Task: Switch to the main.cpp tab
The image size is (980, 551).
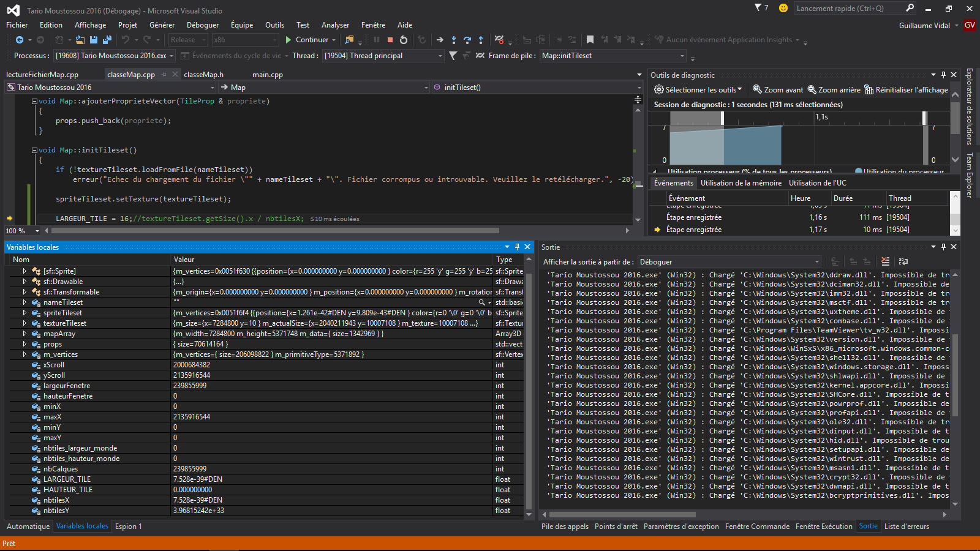Action: (268, 75)
